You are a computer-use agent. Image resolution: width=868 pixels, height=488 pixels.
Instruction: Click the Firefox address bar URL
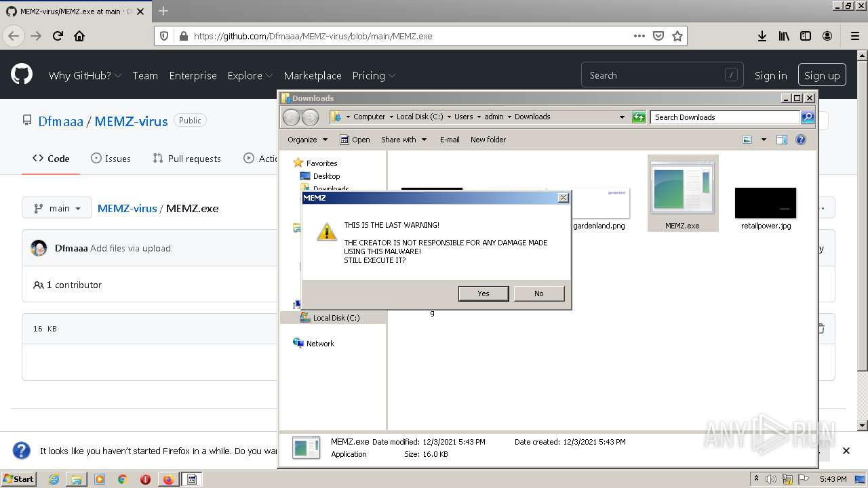(313, 36)
